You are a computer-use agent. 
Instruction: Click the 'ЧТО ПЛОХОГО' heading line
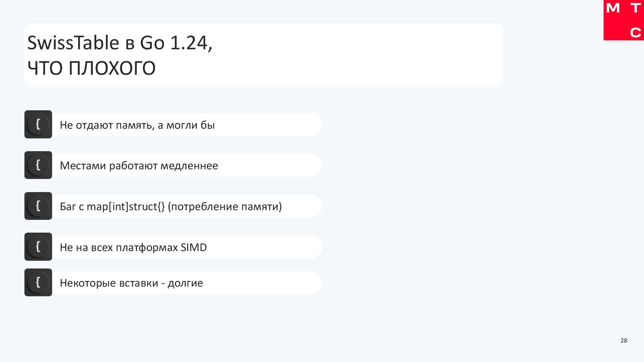click(x=91, y=68)
